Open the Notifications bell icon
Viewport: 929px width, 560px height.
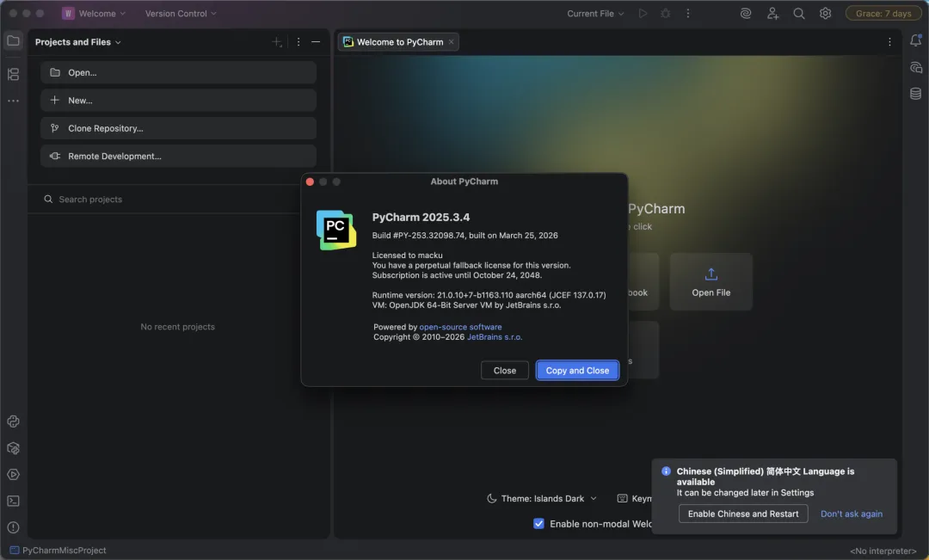pyautogui.click(x=915, y=40)
